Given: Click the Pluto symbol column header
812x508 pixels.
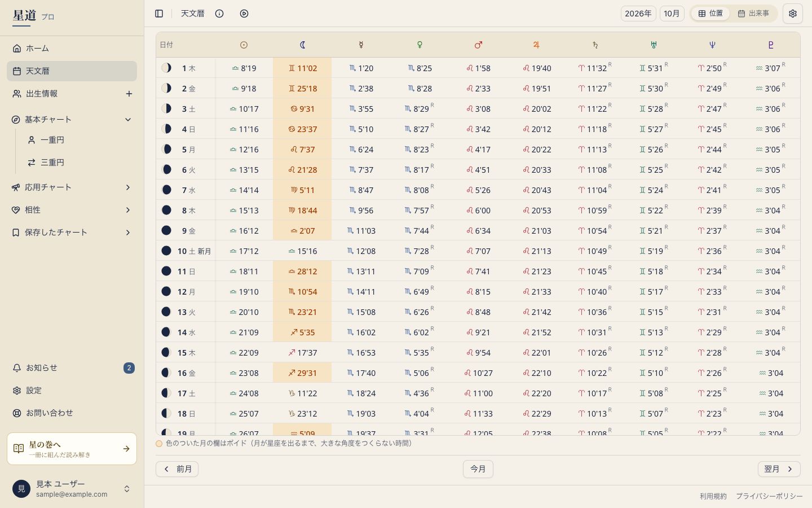Looking at the screenshot, I should tap(771, 45).
